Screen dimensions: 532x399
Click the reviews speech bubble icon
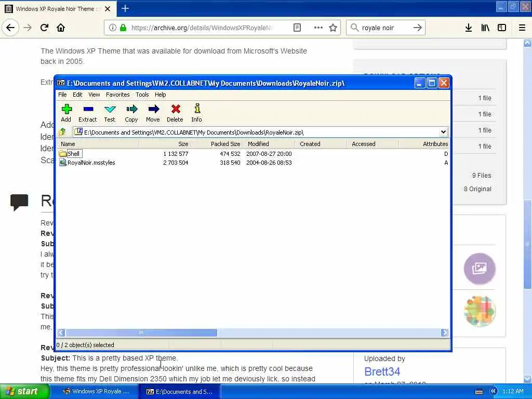[x=19, y=202]
